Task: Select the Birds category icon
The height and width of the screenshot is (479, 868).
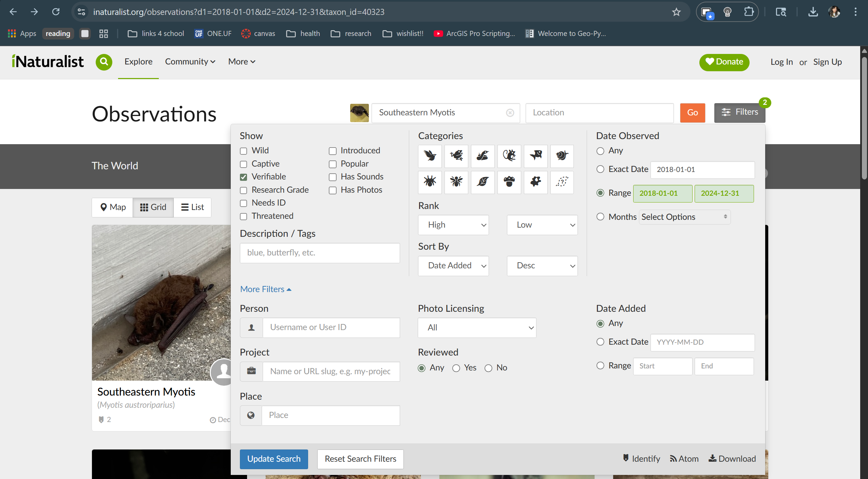Action: [430, 156]
